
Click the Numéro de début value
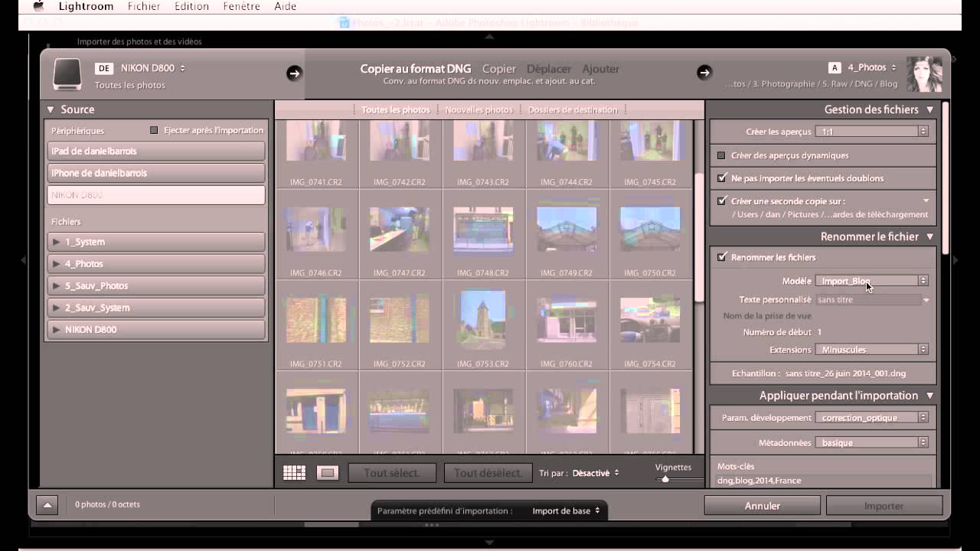[x=819, y=332]
